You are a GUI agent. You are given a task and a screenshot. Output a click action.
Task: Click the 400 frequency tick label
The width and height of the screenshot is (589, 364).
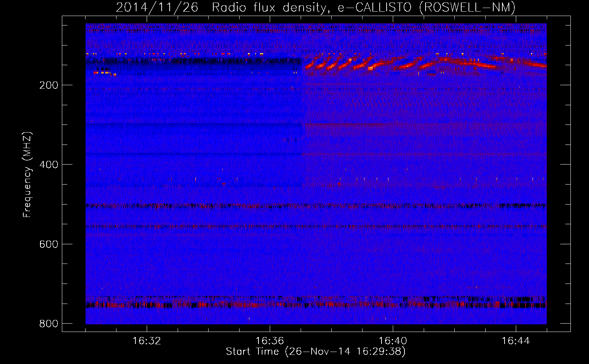click(x=49, y=165)
